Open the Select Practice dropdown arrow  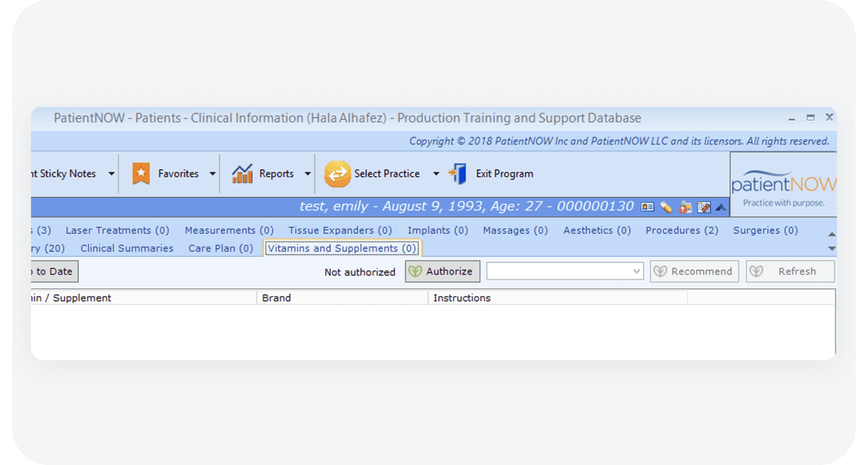[436, 174]
